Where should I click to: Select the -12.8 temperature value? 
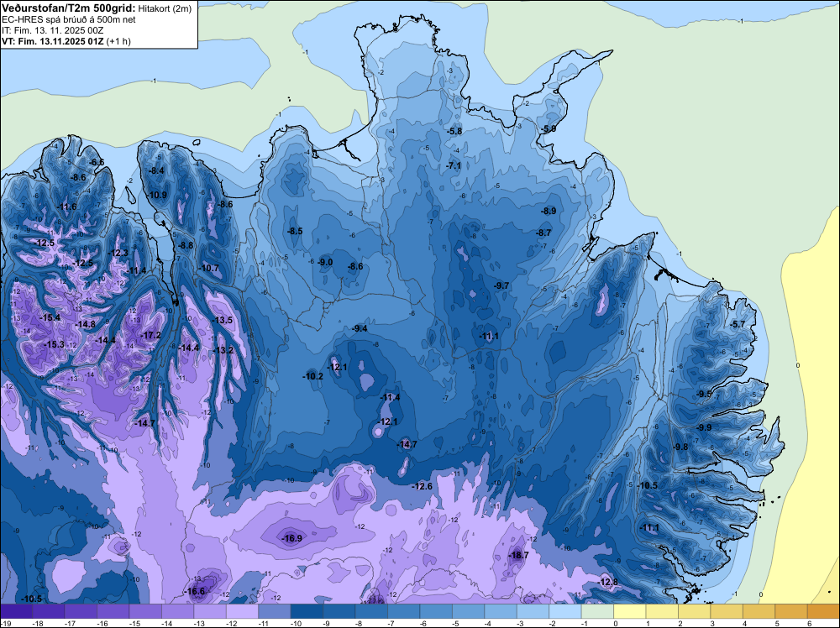point(607,582)
